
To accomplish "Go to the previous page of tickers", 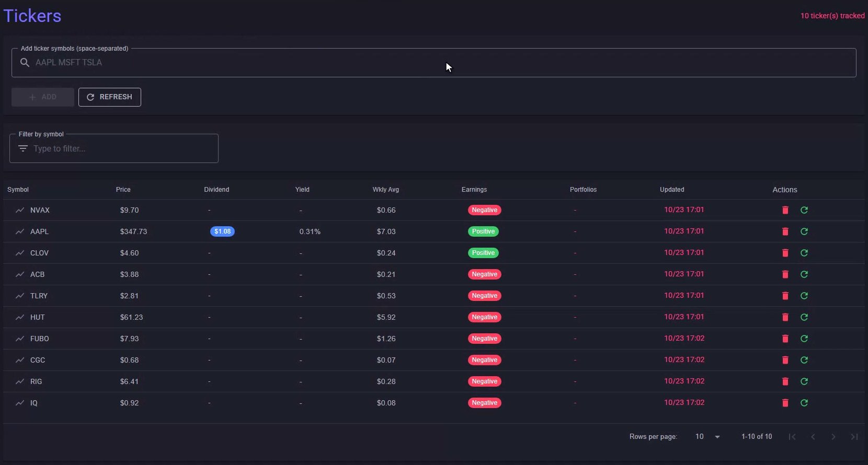I will (x=813, y=437).
